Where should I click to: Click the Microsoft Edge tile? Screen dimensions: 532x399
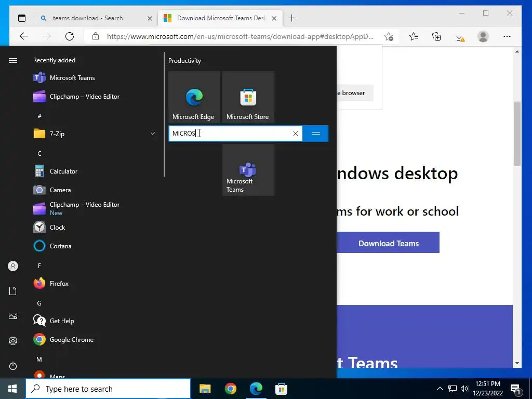point(194,97)
